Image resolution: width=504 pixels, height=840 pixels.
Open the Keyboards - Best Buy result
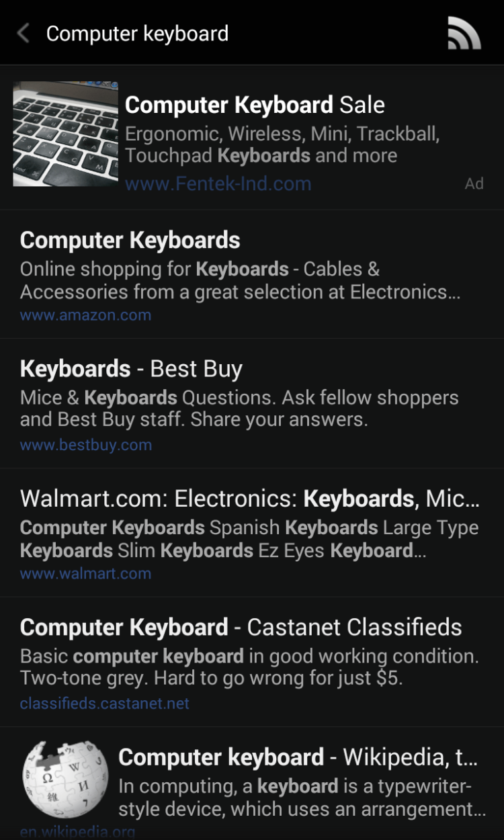tap(131, 369)
